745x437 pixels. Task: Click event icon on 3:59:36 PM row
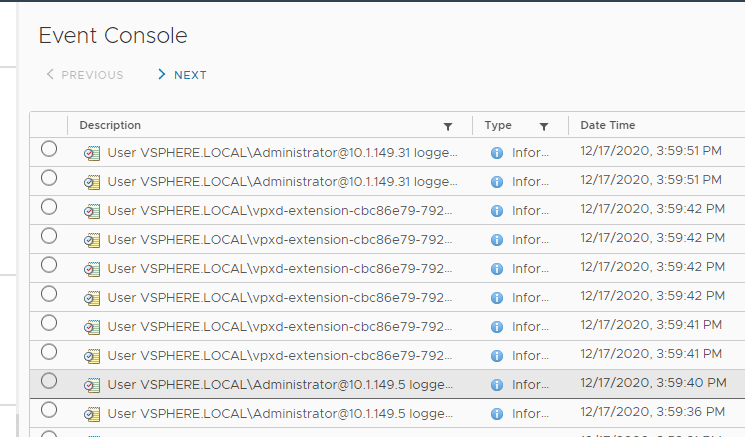pos(92,414)
